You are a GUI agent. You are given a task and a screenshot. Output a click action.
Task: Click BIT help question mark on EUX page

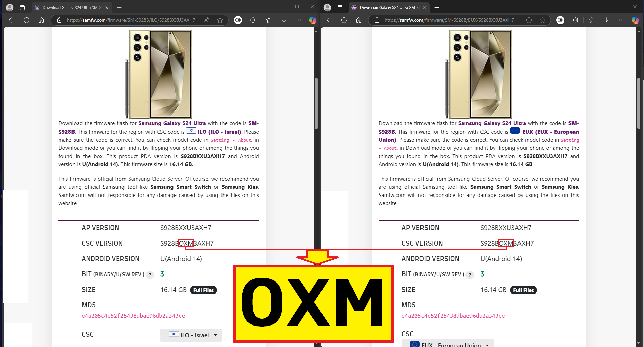click(x=470, y=275)
